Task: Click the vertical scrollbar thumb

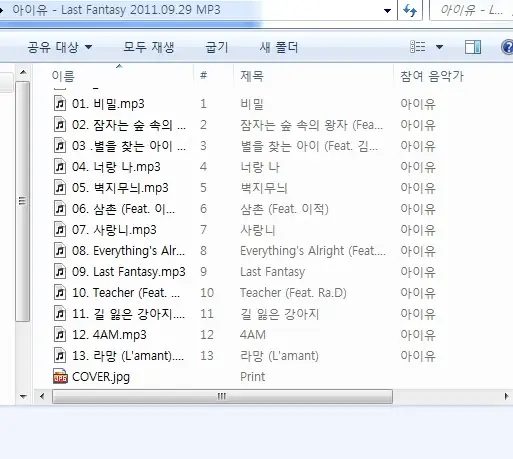Action: click(x=23, y=201)
